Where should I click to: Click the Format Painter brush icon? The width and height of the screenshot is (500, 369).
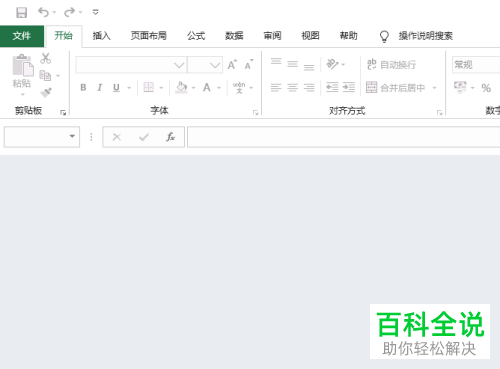click(46, 92)
